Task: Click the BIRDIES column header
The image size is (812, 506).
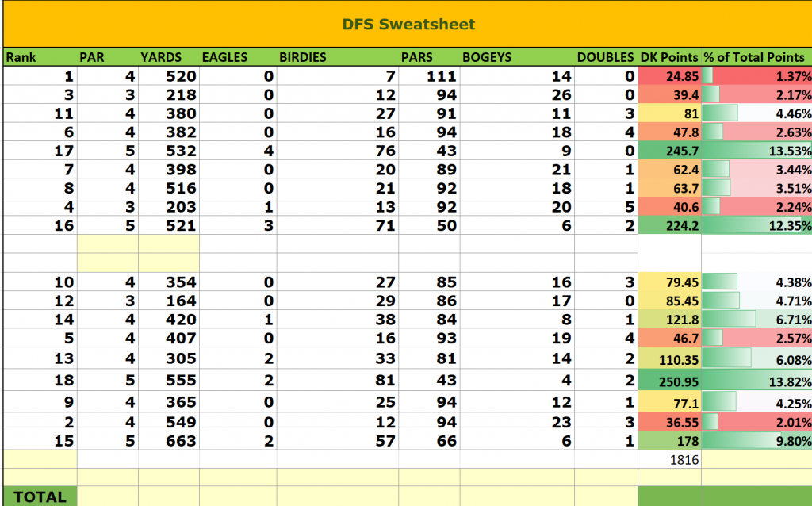Action: (x=338, y=57)
